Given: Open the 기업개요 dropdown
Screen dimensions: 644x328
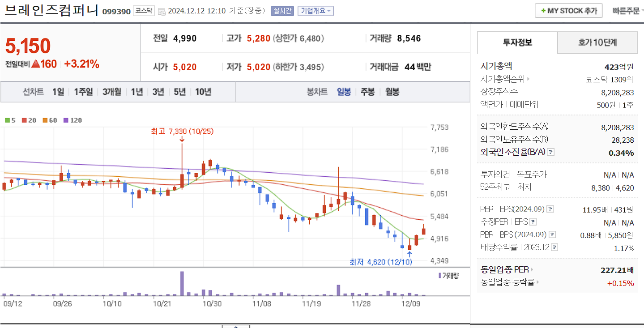Looking at the screenshot, I should (316, 11).
